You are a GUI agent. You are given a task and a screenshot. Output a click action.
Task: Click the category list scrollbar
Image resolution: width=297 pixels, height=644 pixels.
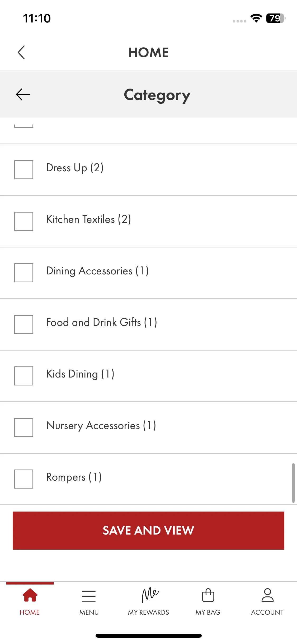(293, 483)
